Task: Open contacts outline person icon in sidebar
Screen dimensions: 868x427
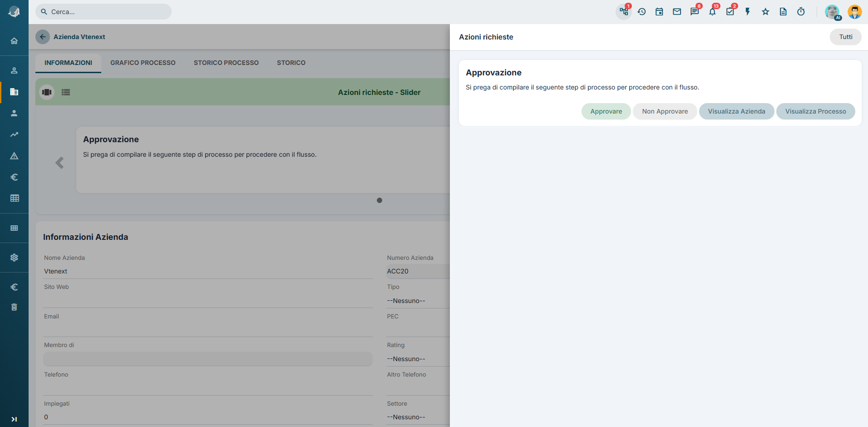Action: [14, 70]
